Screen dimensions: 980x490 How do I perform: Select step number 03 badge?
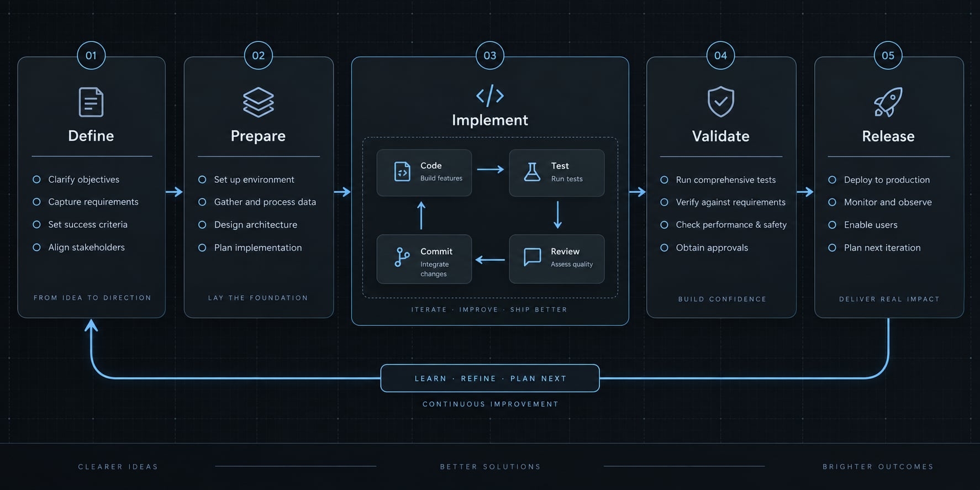pos(490,55)
